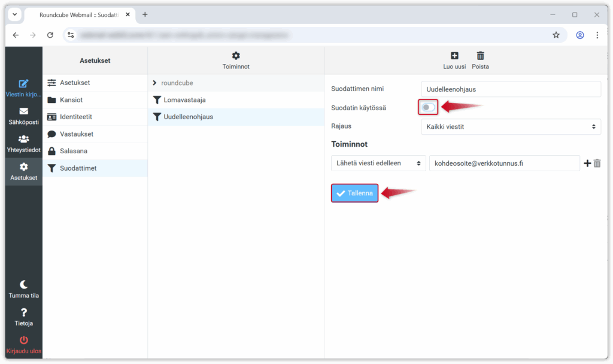
Task: Switch on Tumma tila dark mode
Action: point(23,284)
